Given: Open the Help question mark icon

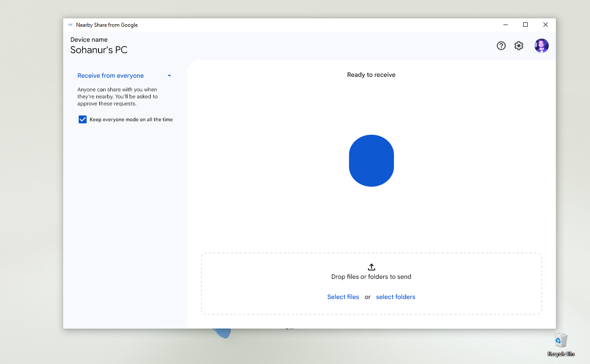Looking at the screenshot, I should point(501,46).
